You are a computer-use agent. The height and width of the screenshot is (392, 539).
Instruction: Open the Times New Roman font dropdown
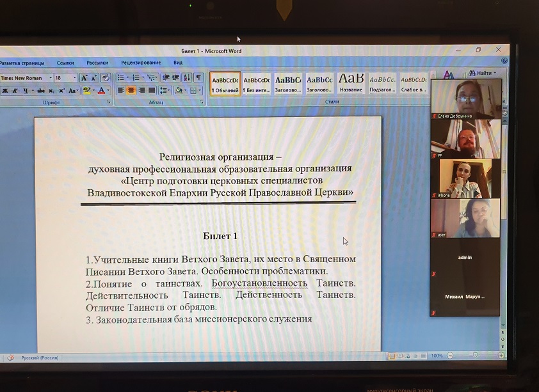50,78
